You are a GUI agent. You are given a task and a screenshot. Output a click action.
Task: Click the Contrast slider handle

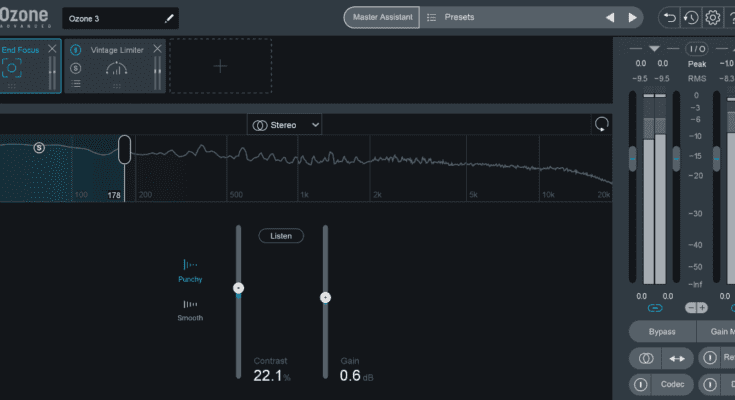pos(238,288)
